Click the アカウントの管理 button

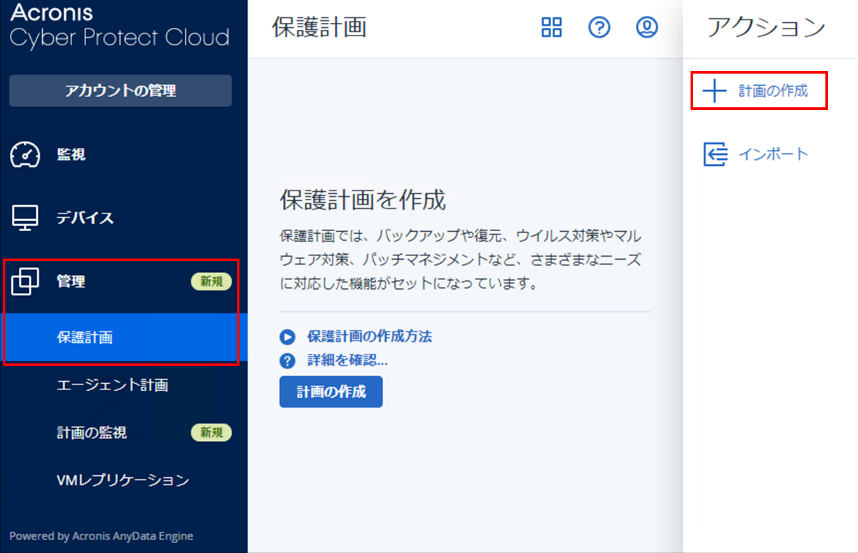(x=120, y=91)
